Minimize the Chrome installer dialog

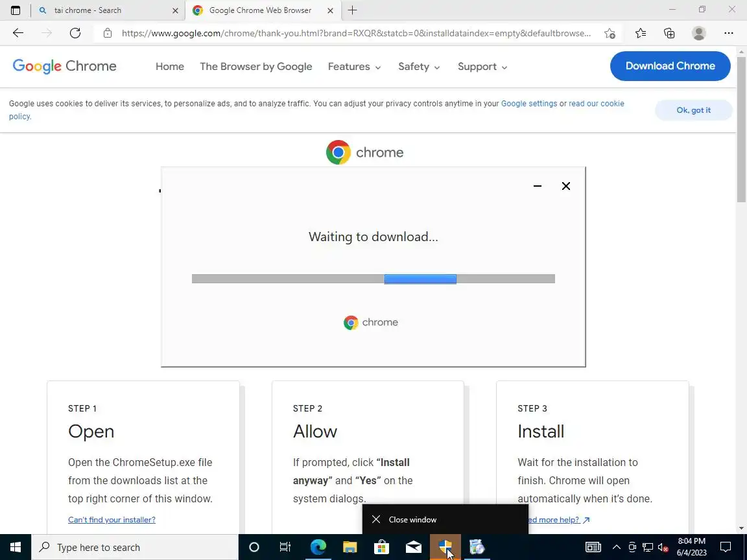point(538,186)
